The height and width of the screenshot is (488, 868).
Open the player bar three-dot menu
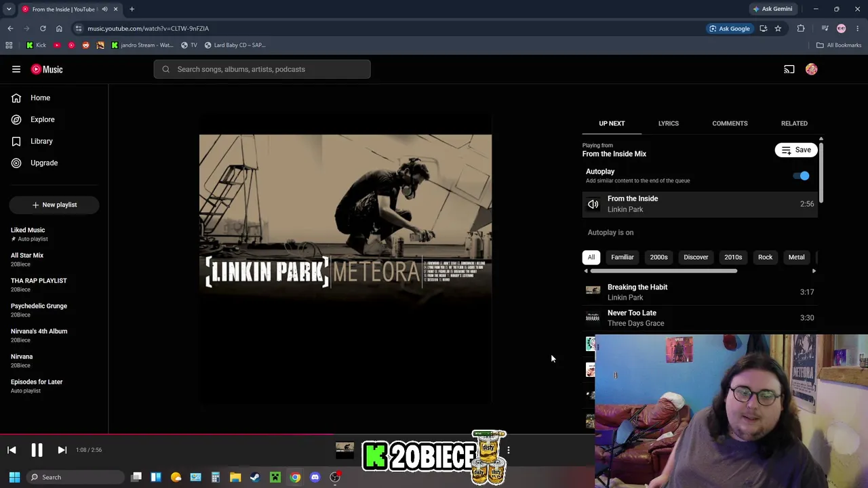click(508, 450)
